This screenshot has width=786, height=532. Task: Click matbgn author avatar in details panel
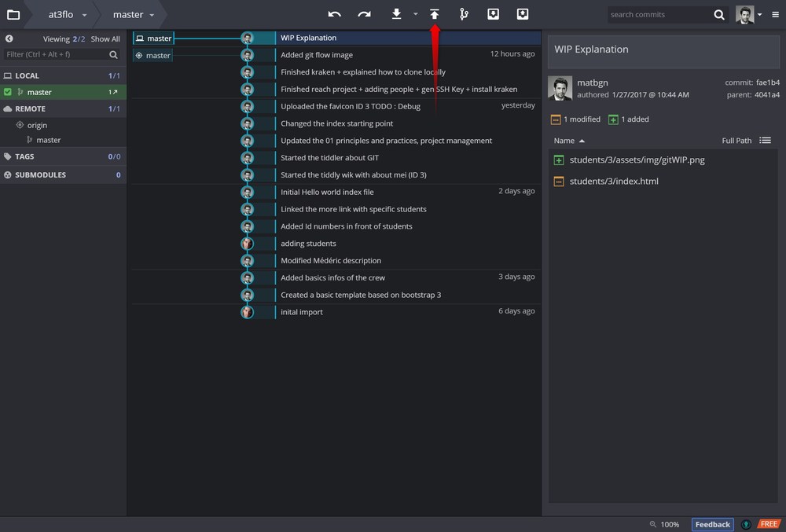tap(560, 88)
